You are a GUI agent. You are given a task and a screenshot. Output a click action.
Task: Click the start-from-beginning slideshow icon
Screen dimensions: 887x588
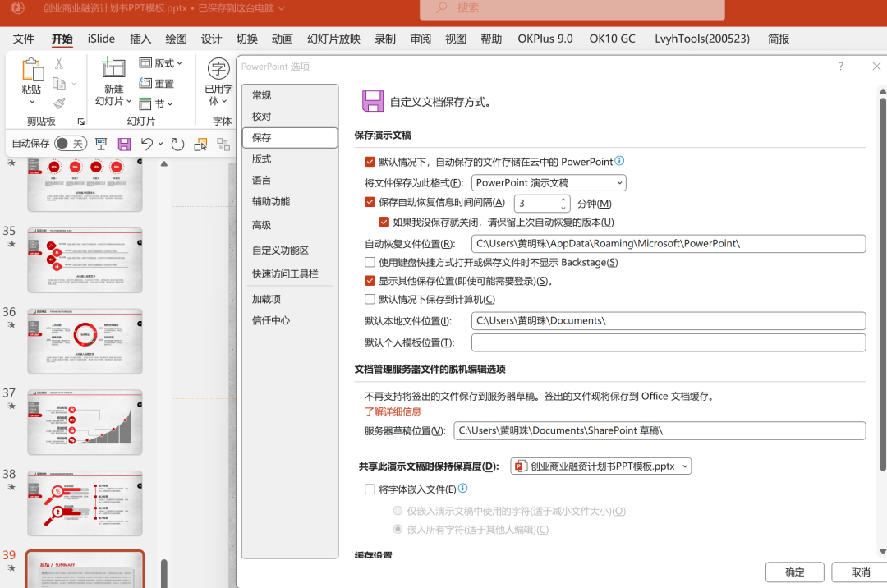coord(101,145)
